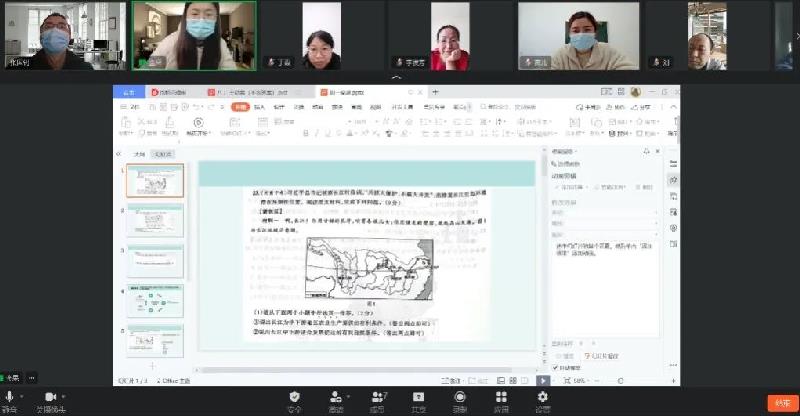The width and height of the screenshot is (800, 416).
Task: Open the Design ribbon tab
Action: coord(279,107)
